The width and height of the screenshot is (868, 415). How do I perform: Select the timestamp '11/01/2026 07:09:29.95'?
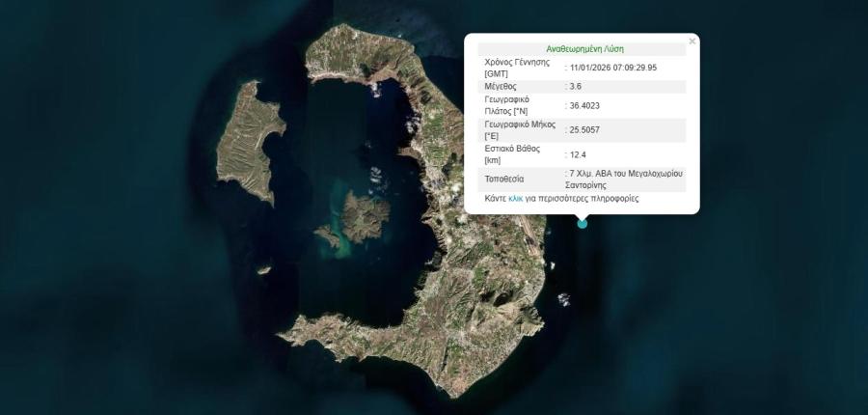[613, 68]
